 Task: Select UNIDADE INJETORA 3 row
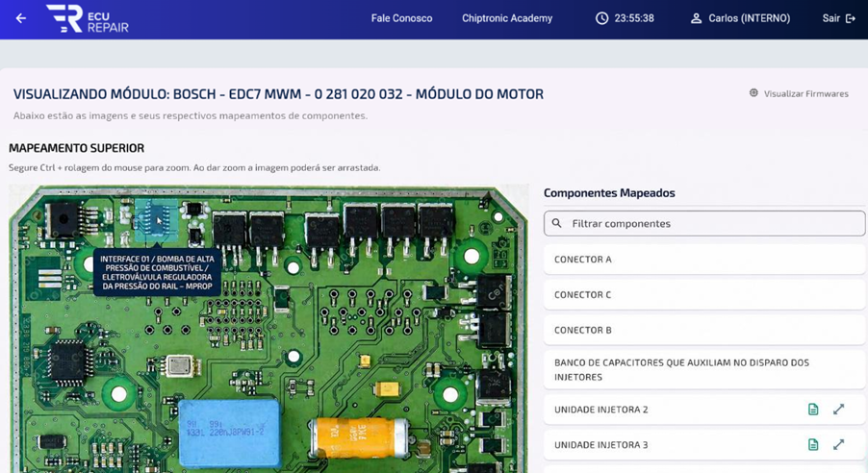(704, 445)
